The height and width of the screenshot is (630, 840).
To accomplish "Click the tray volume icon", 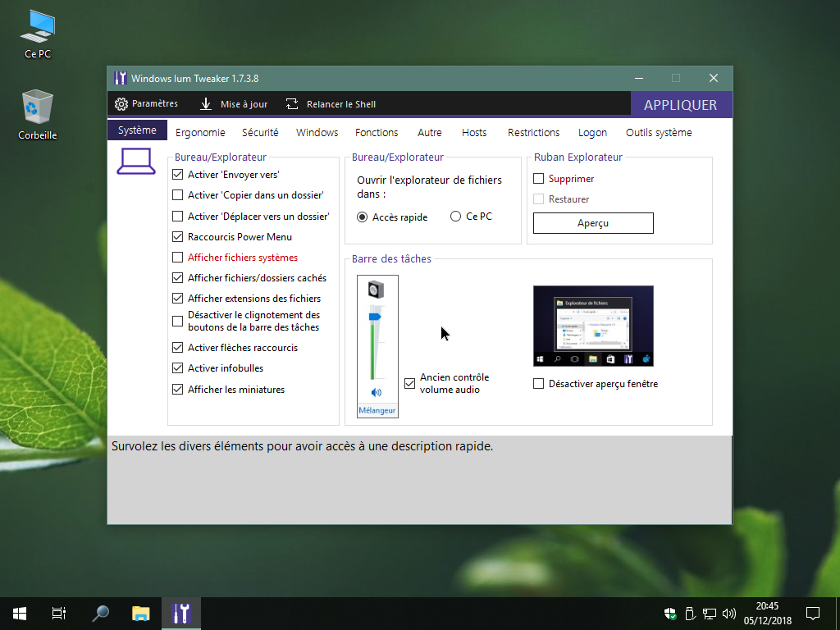I will [x=729, y=614].
